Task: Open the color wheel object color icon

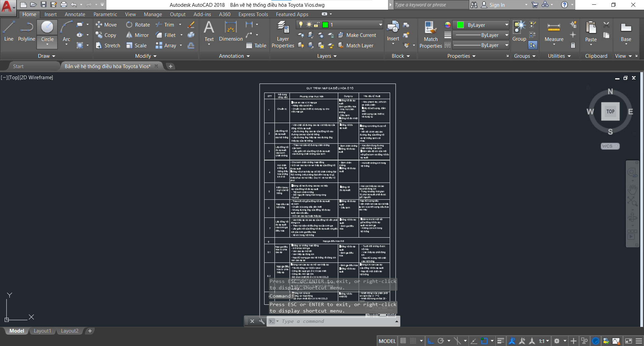Action: point(448,25)
